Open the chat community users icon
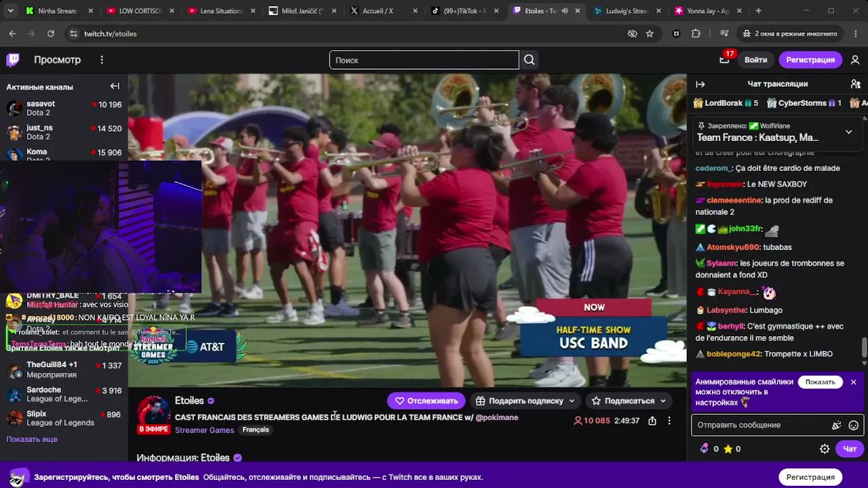Viewport: 868px width, 488px height. pos(856,84)
